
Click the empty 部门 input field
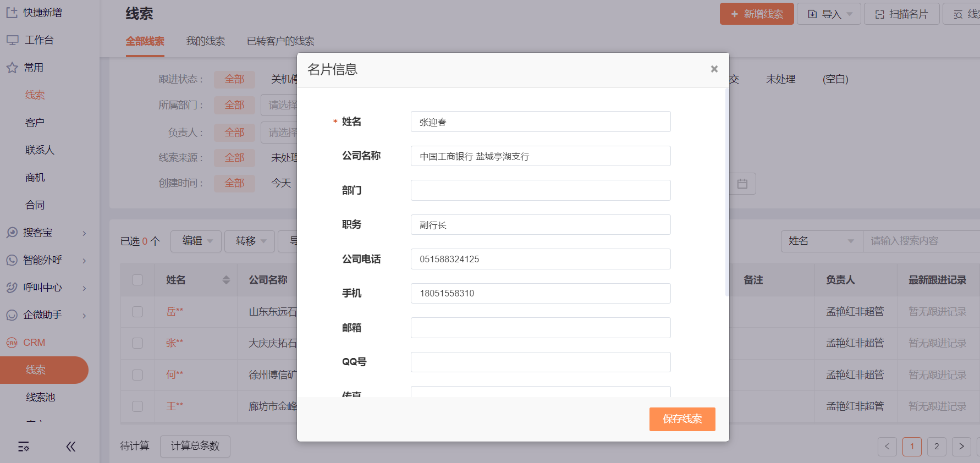pyautogui.click(x=541, y=190)
